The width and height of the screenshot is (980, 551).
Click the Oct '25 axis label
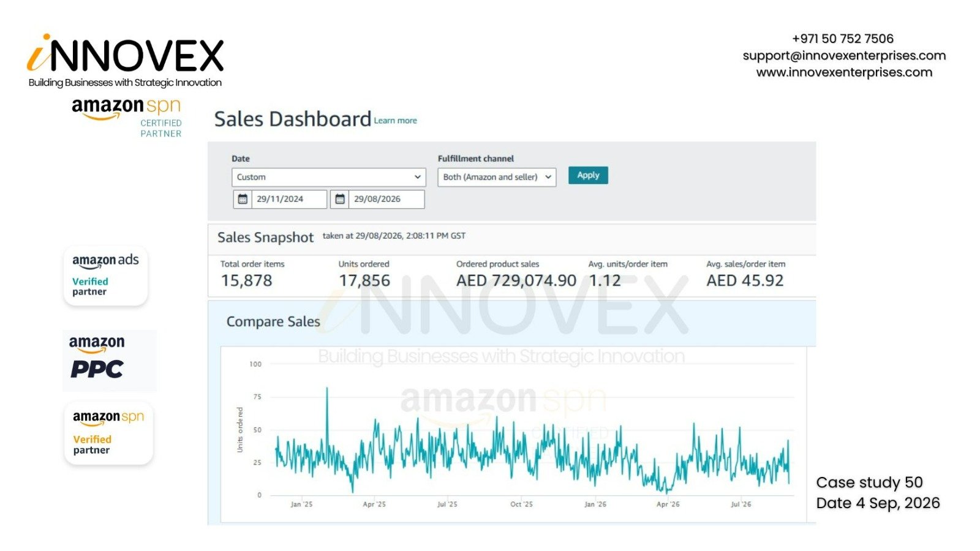521,504
